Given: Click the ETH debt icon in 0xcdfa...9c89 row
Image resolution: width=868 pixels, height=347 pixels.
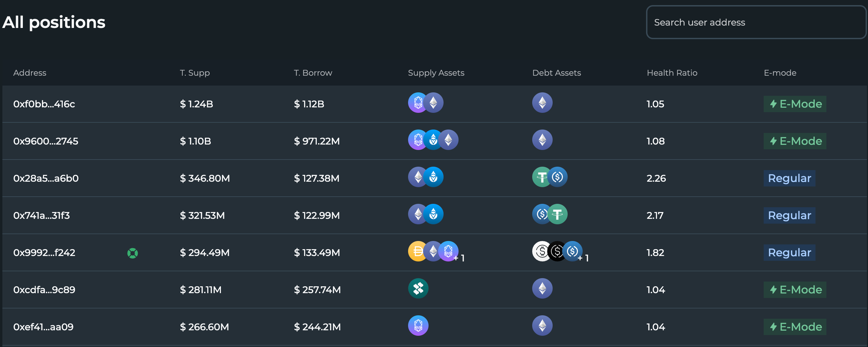Looking at the screenshot, I should (x=542, y=289).
